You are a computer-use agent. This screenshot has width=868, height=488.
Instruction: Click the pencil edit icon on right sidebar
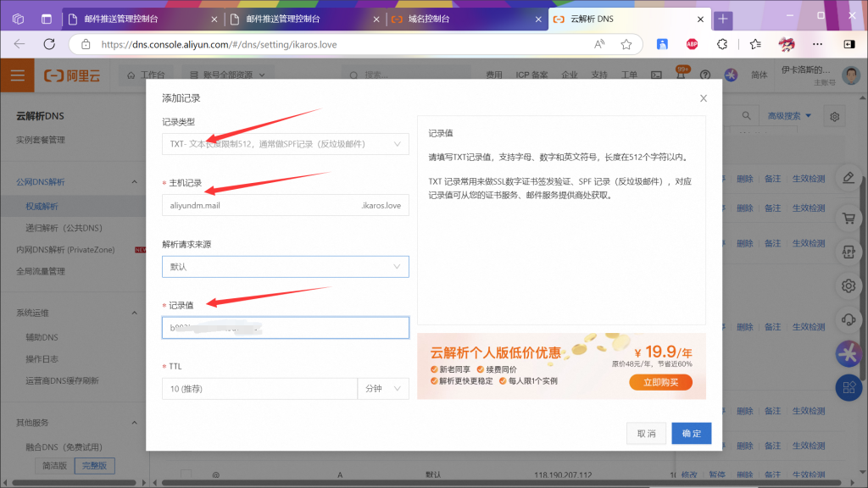tap(848, 177)
